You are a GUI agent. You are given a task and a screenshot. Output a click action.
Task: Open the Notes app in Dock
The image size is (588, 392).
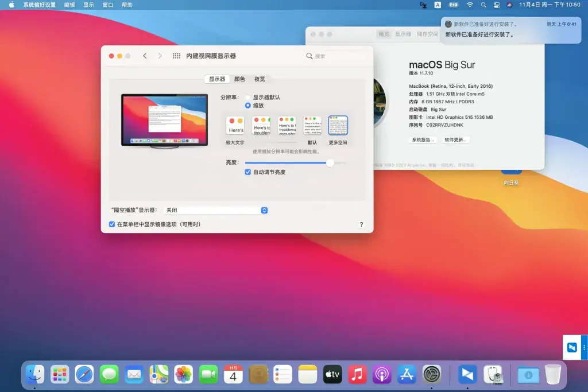[308, 374]
